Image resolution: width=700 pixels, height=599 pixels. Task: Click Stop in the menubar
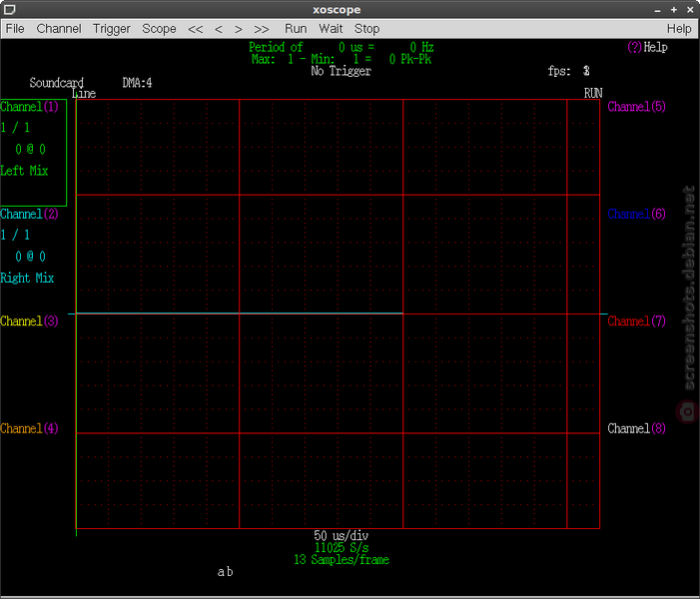[366, 29]
